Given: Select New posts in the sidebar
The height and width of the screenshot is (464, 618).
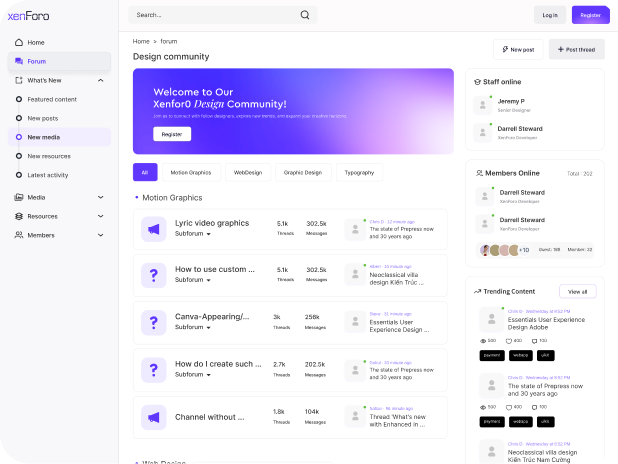Looking at the screenshot, I should (x=42, y=118).
